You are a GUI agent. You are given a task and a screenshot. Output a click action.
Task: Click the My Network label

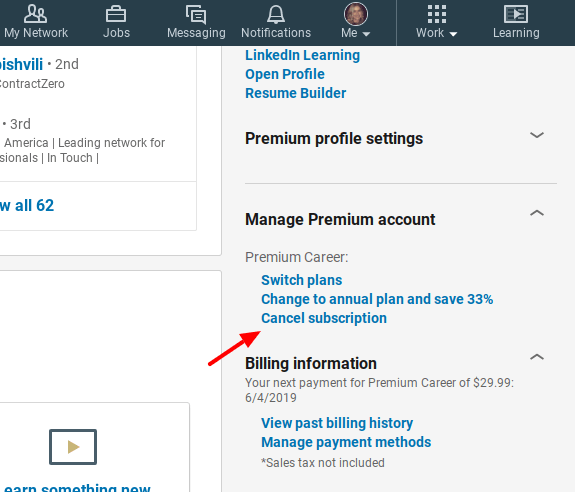click(36, 33)
